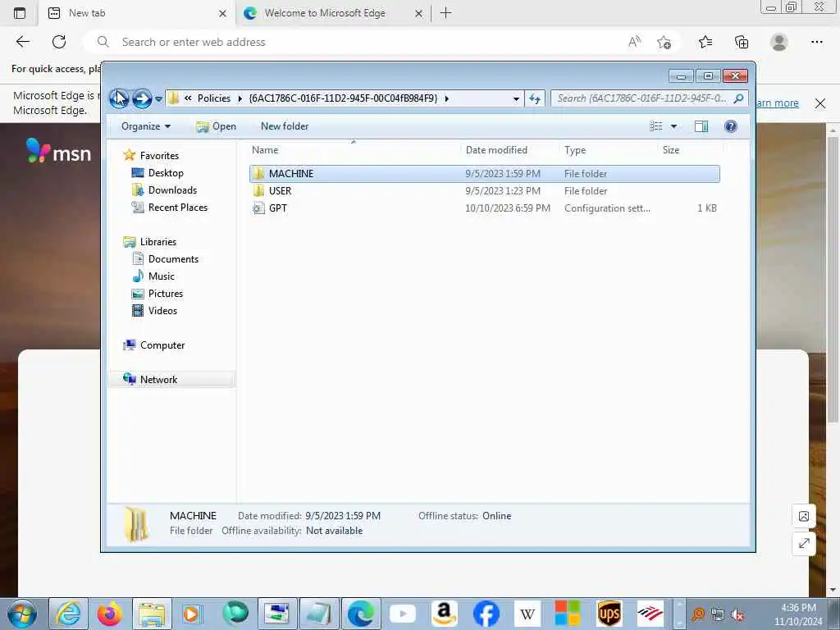Switch to Welcome to Microsoft Edge tab

point(332,13)
